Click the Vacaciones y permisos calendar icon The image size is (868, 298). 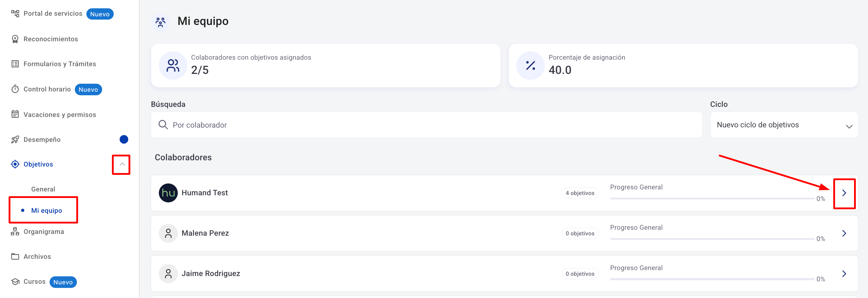[x=15, y=115]
